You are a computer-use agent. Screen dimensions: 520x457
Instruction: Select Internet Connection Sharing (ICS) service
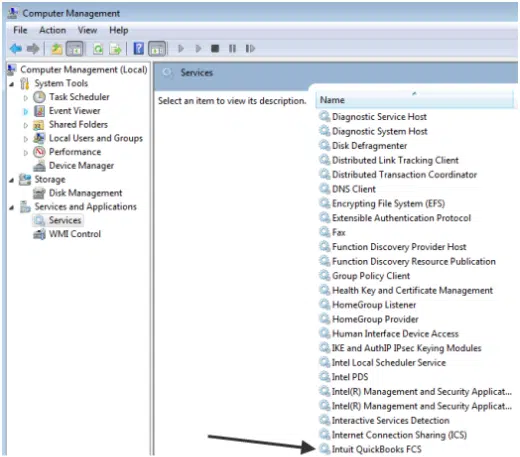[399, 435]
